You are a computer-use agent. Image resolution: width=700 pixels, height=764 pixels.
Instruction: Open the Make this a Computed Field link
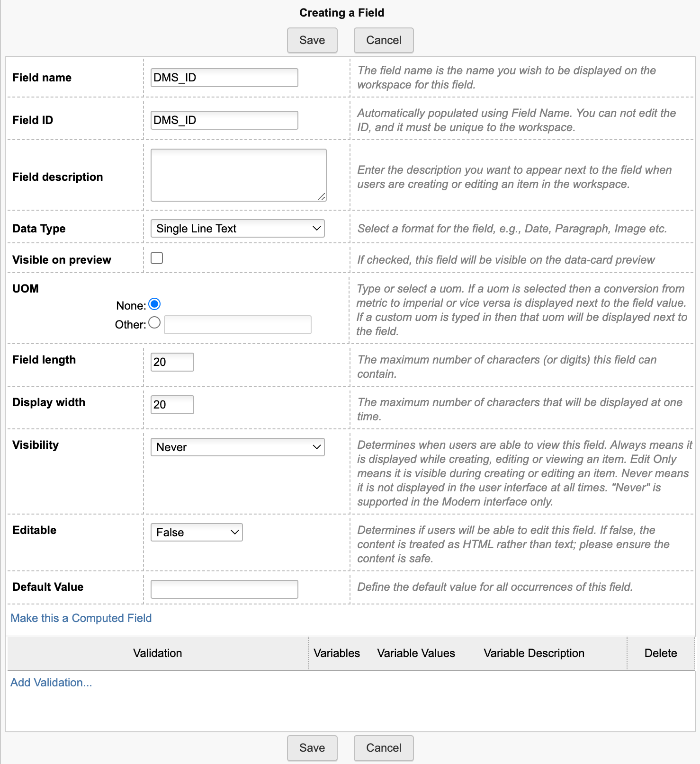click(81, 618)
